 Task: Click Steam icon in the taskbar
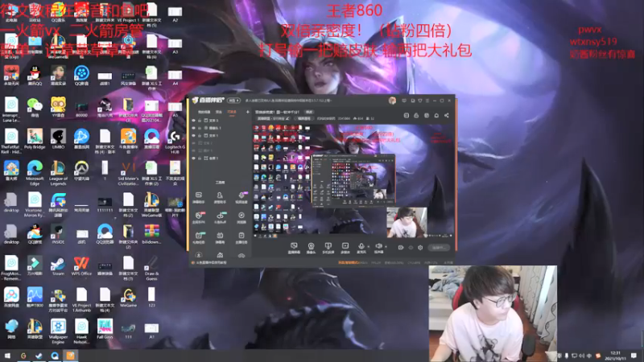[39, 356]
